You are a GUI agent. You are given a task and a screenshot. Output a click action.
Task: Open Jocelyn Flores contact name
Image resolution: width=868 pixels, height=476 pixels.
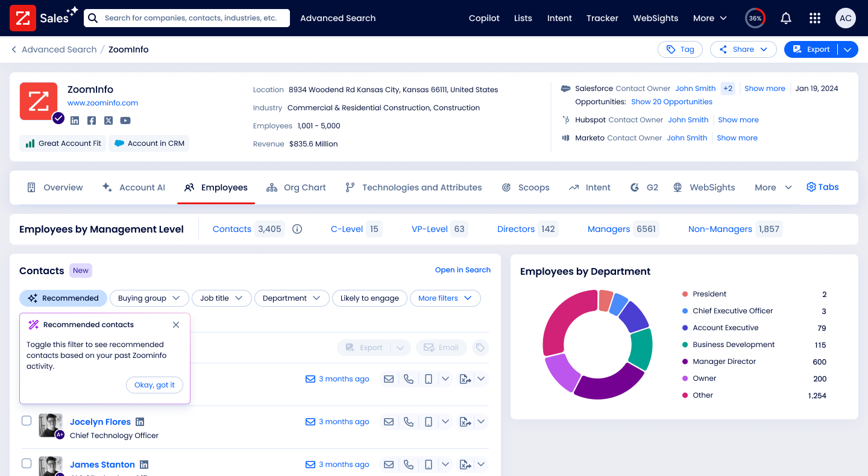pyautogui.click(x=100, y=422)
